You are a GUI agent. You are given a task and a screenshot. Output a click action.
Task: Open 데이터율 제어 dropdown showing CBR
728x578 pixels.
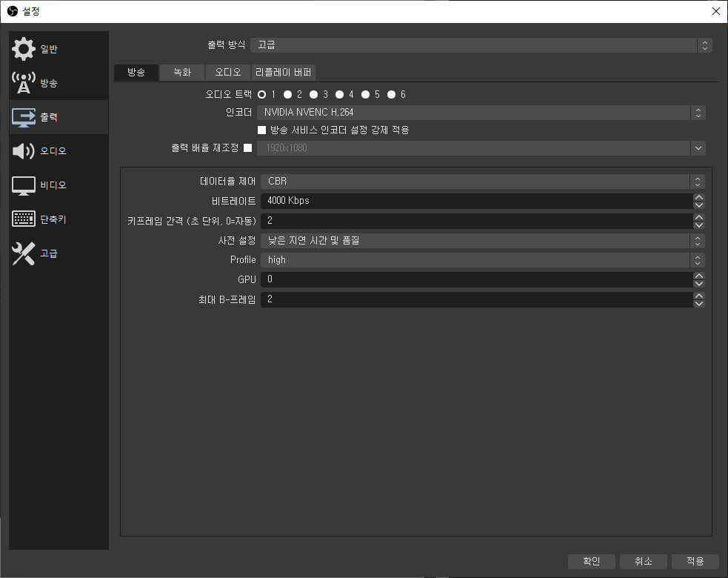tap(483, 182)
